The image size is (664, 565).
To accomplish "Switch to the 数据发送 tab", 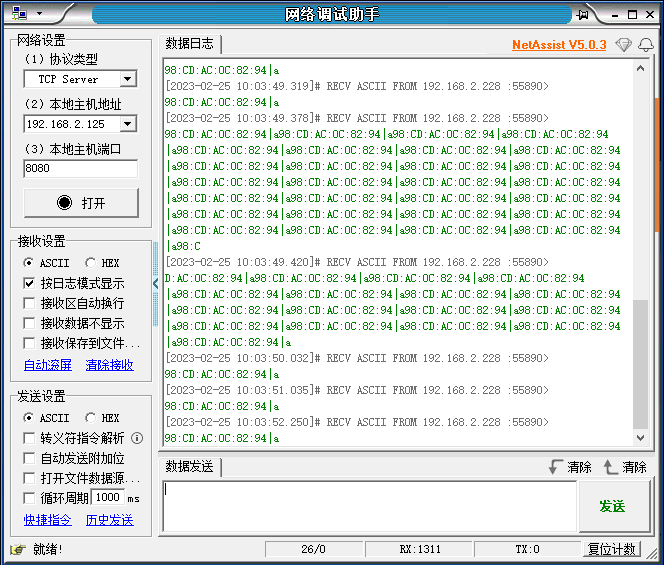I will (x=189, y=467).
